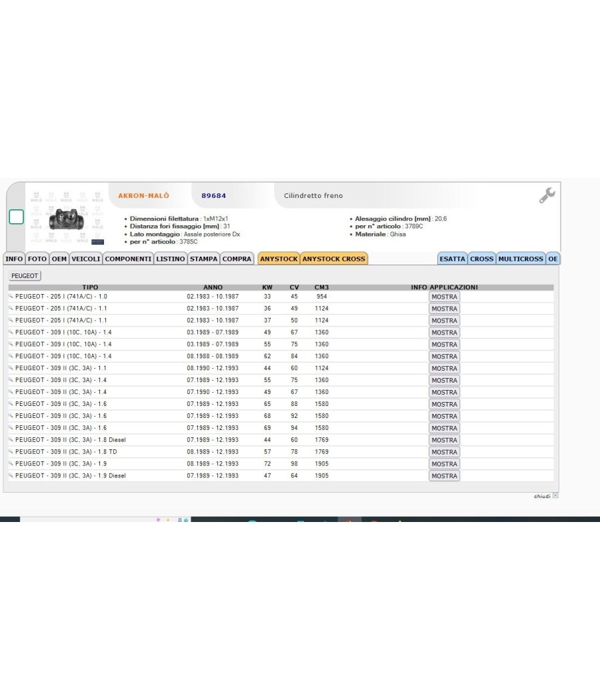Click magnifier icon for 309 II 1.9 Diesel
The width and height of the screenshot is (600, 700).
click(11, 475)
